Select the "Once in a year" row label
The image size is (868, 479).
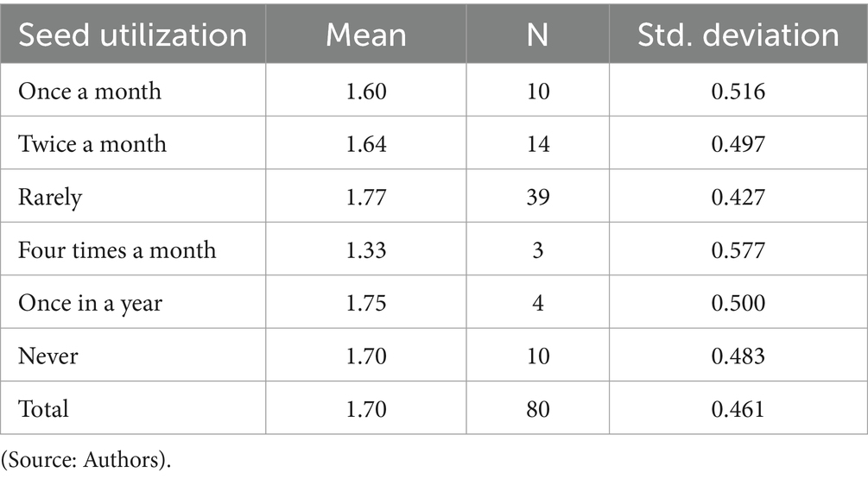pos(90,304)
